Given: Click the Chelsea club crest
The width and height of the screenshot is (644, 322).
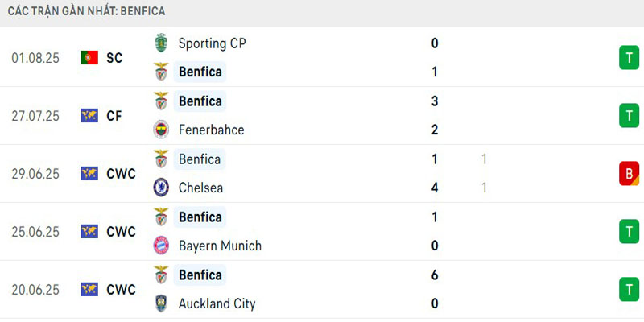Looking at the screenshot, I should (162, 188).
